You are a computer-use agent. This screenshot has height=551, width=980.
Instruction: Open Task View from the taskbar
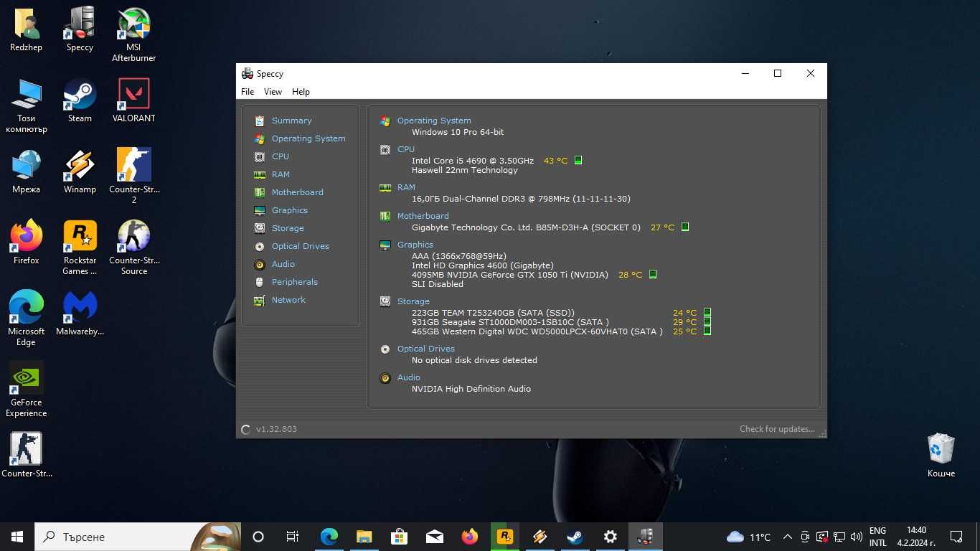pyautogui.click(x=292, y=537)
